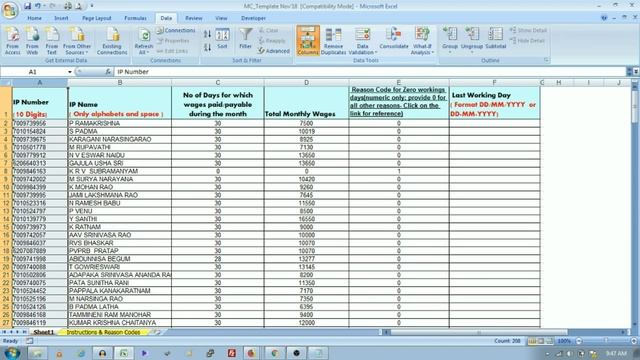Screen dimensions: 640x360
Task: Select cell with K R V SUBRAMANYAM
Action: pyautogui.click(x=120, y=171)
